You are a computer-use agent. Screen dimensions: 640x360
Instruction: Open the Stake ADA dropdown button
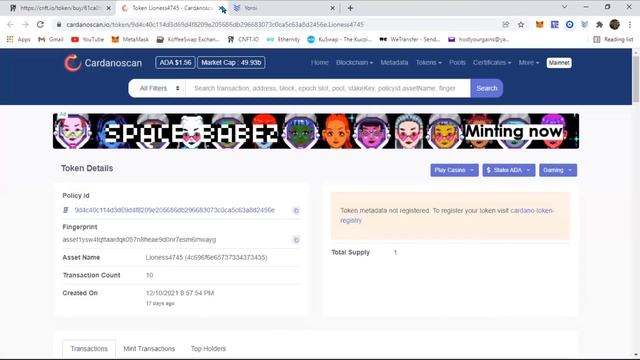point(509,170)
